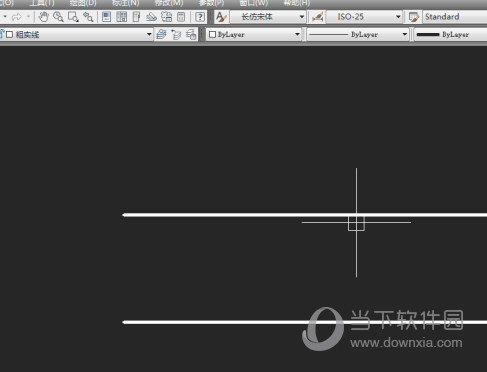Click the Help question mark icon
487x372 pixels.
[x=200, y=17]
